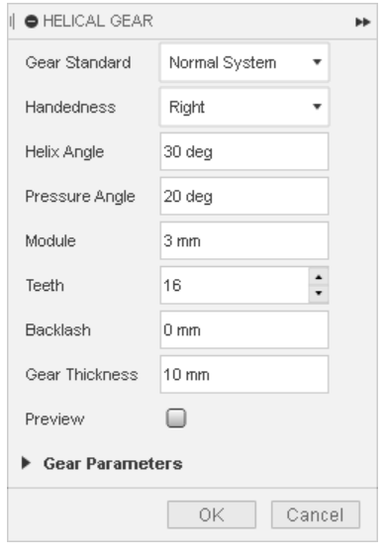
Task: Click the Backlash input field
Action: point(244,330)
